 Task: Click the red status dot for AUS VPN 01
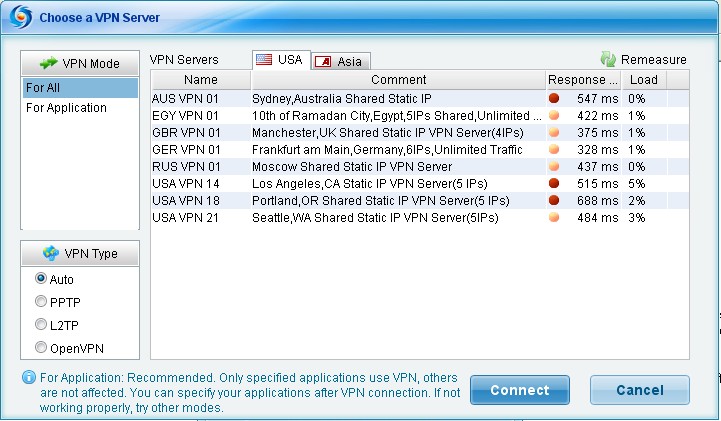point(554,98)
